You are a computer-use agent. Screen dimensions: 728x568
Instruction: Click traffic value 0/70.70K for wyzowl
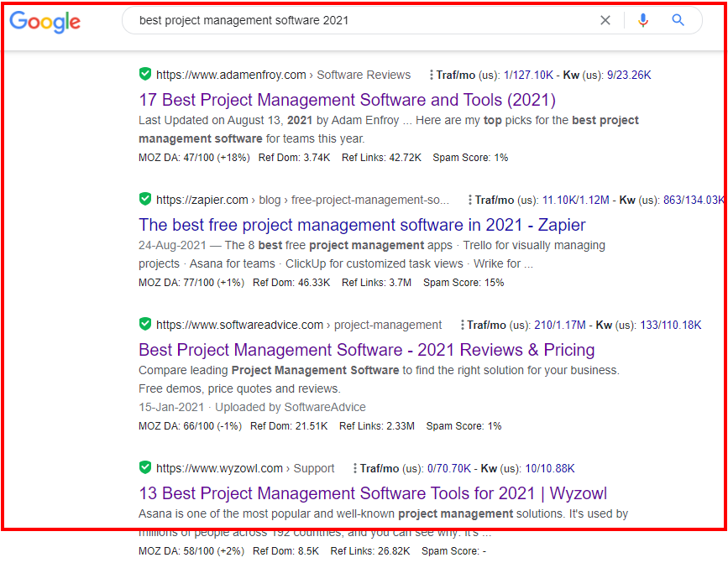pyautogui.click(x=448, y=468)
